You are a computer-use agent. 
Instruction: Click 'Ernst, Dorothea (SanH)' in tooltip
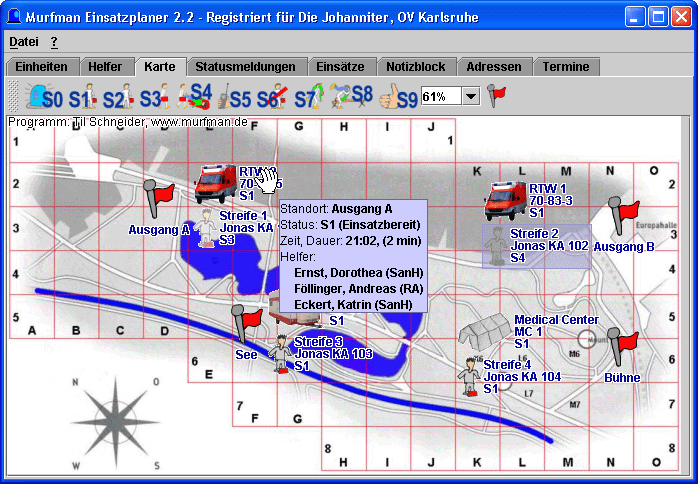[x=359, y=273]
